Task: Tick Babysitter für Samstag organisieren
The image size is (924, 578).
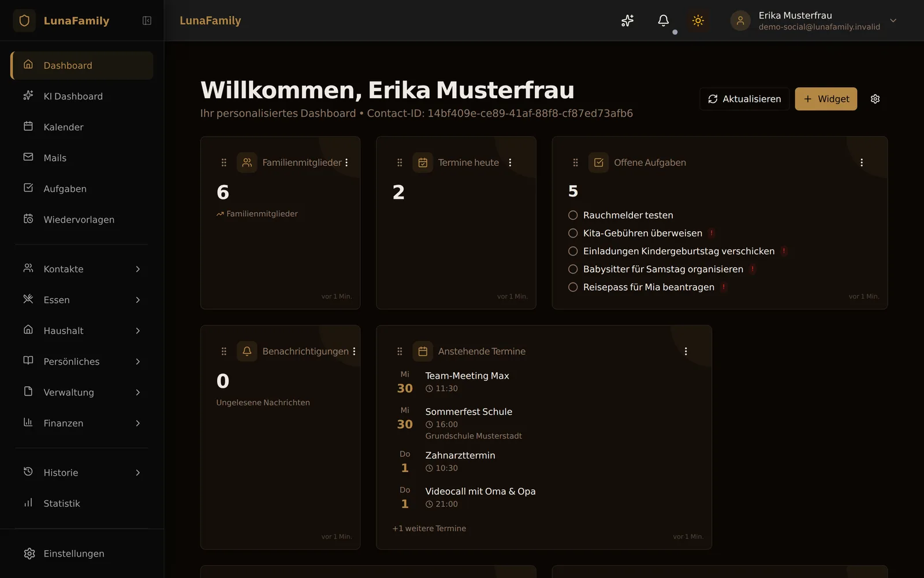Action: pyautogui.click(x=573, y=269)
